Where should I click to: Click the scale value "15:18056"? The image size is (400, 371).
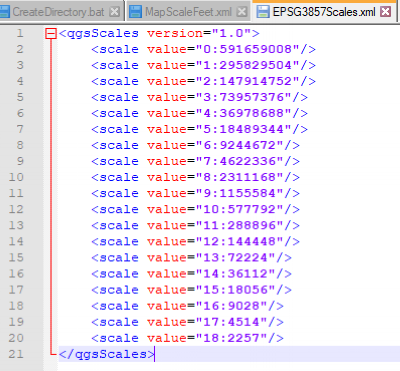pos(236,290)
